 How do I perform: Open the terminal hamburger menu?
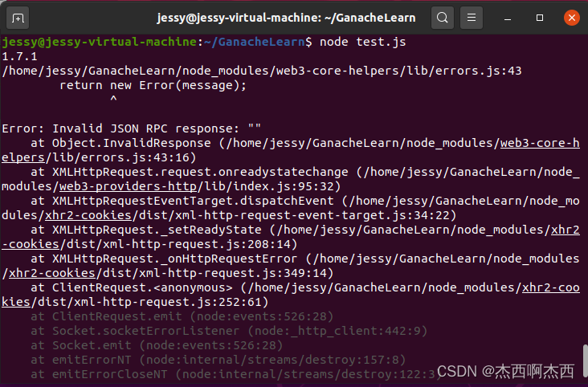click(472, 18)
